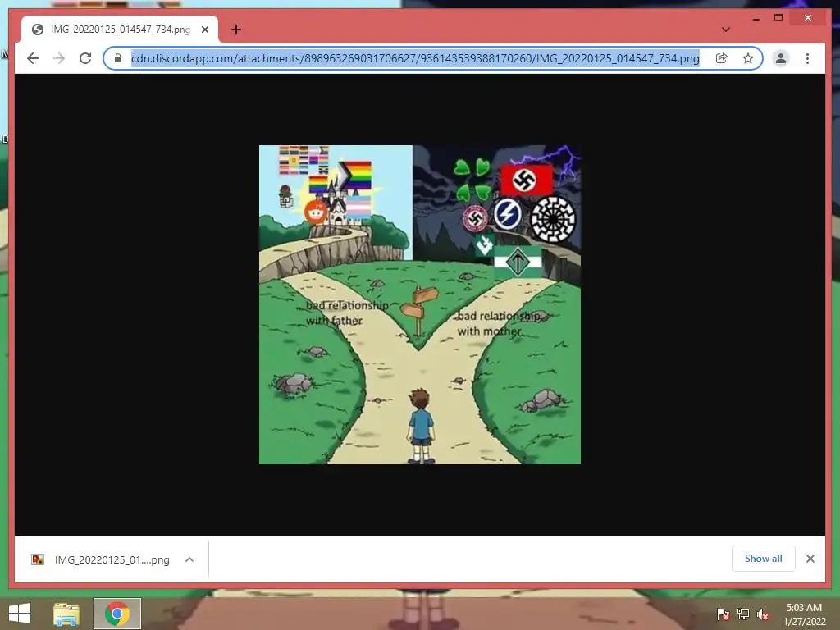
Task: Open the Action Center flag tray icon
Action: coord(724,614)
